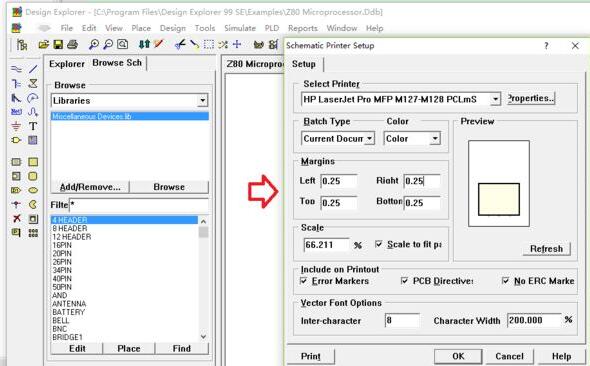Image resolution: width=590 pixels, height=366 pixels.
Task: Choose the power ground symbol tool
Action: coord(16,126)
